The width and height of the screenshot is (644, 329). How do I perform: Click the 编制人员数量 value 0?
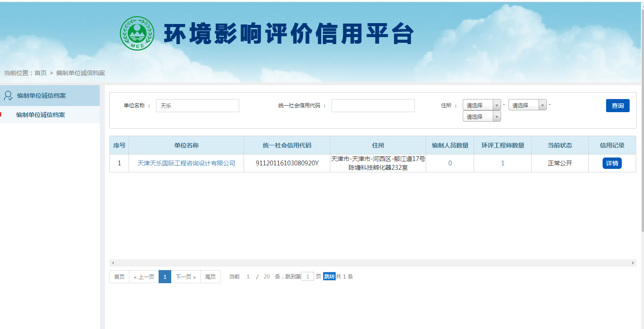[x=450, y=163]
